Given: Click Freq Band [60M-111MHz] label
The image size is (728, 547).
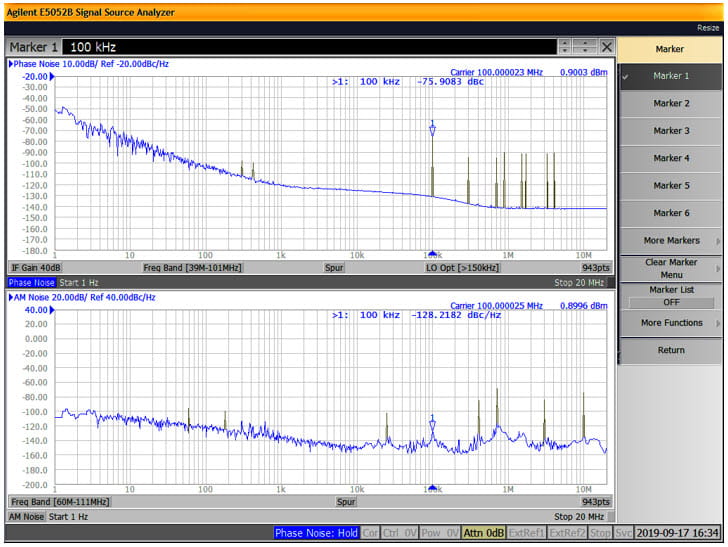Looking at the screenshot, I should (x=60, y=502).
